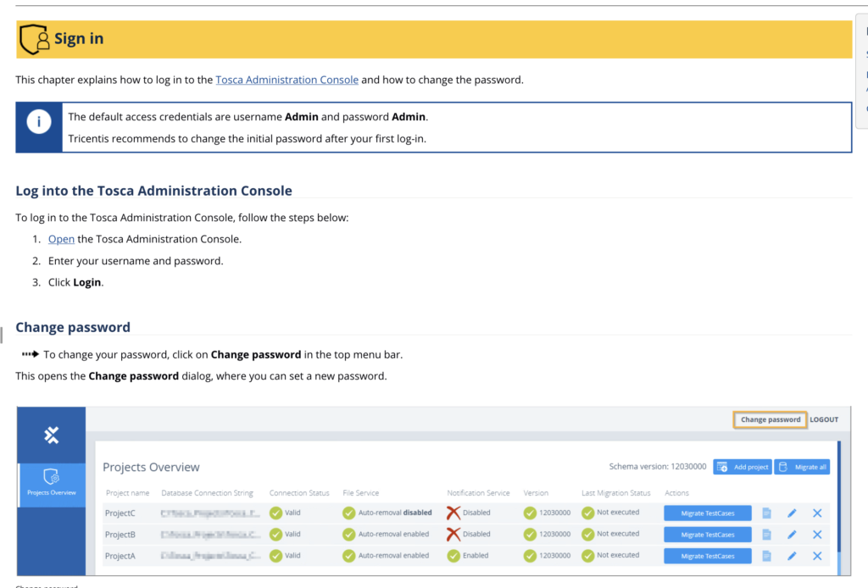Click the 'Last Migration Status' column header
The width and height of the screenshot is (868, 588).
point(616,493)
